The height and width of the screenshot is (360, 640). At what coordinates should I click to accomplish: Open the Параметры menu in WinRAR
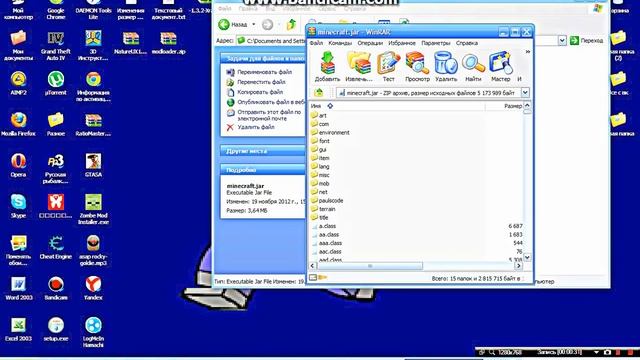click(436, 43)
